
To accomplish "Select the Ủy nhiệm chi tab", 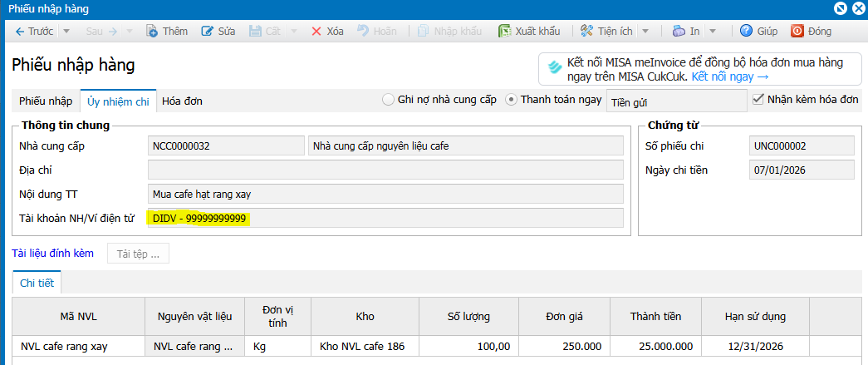I will coord(119,101).
